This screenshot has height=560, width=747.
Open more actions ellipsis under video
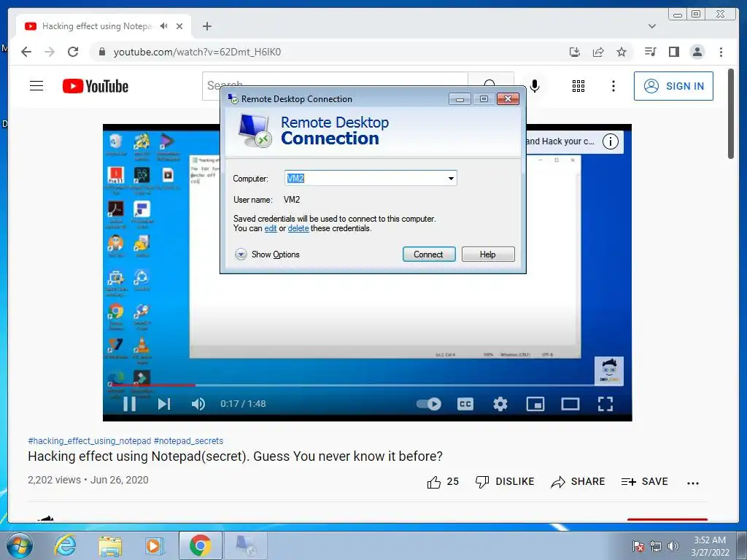tap(693, 483)
